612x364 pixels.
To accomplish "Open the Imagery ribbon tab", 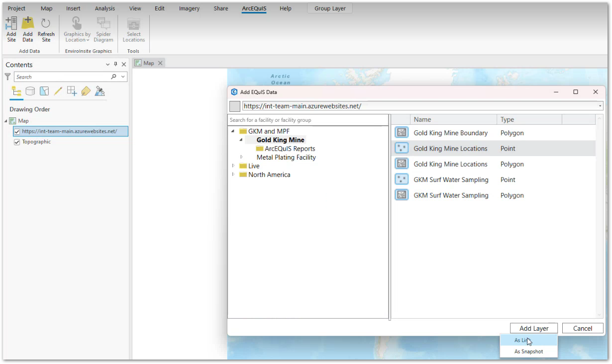I will pyautogui.click(x=189, y=8).
